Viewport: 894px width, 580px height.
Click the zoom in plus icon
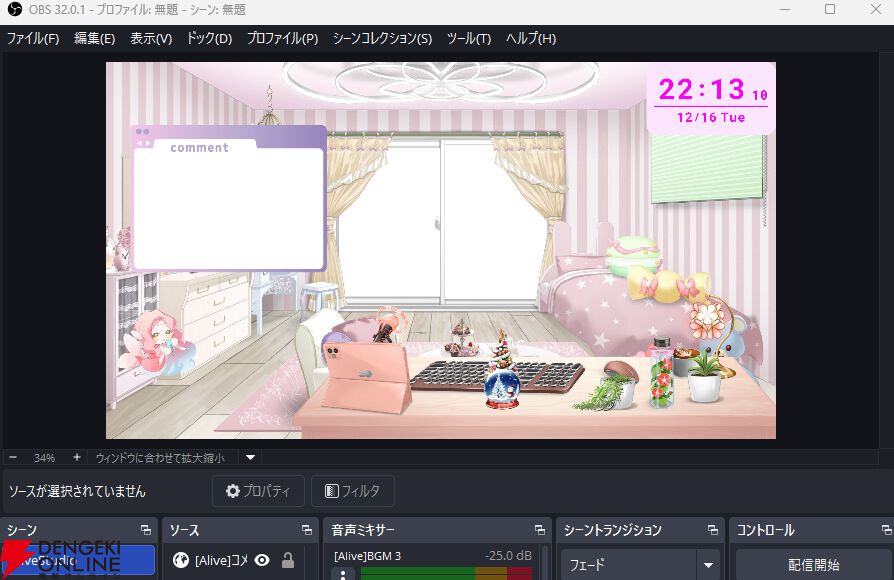76,457
